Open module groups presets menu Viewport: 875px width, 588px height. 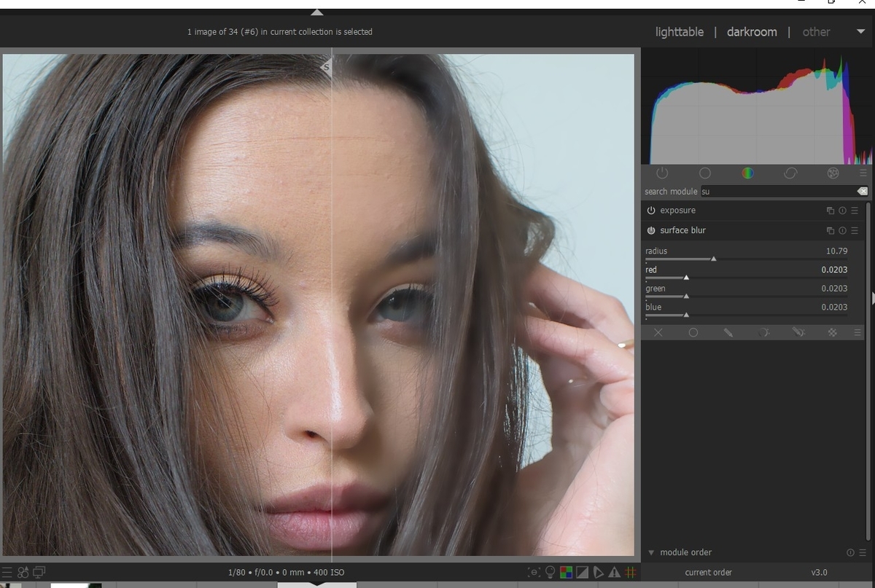pos(863,173)
